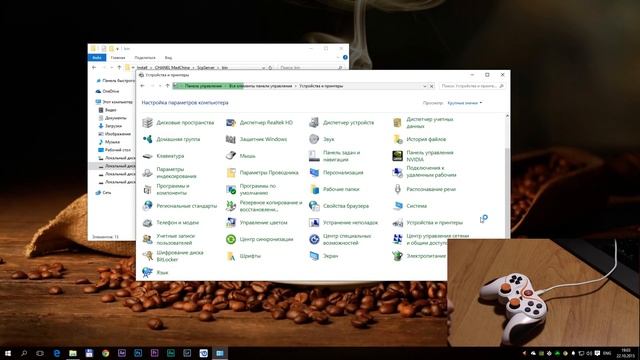The height and width of the screenshot is (360, 640).
Task: Open the Поделиться tab in Explorer window
Action: click(x=145, y=58)
